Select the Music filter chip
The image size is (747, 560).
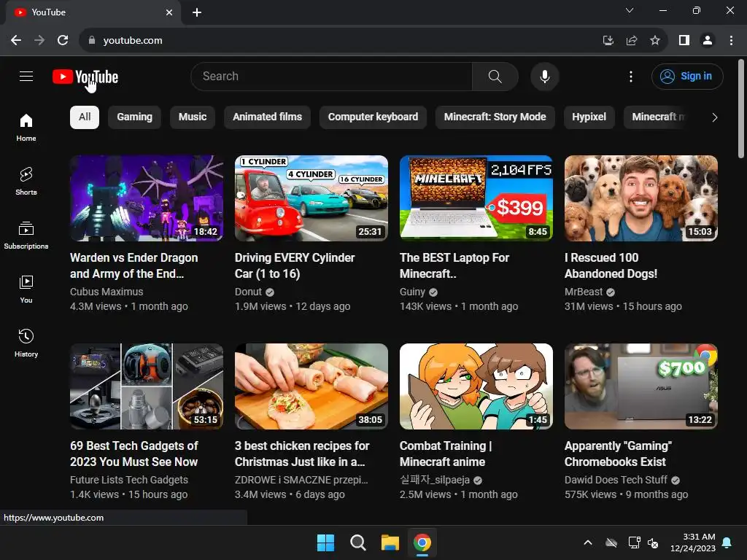point(193,117)
